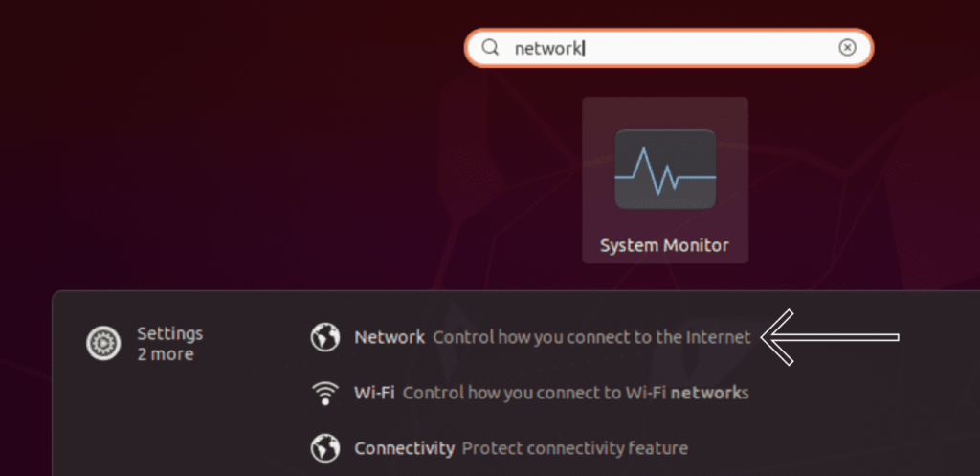The width and height of the screenshot is (980, 476).
Task: Open the Connectivity settings result
Action: pyautogui.click(x=404, y=447)
